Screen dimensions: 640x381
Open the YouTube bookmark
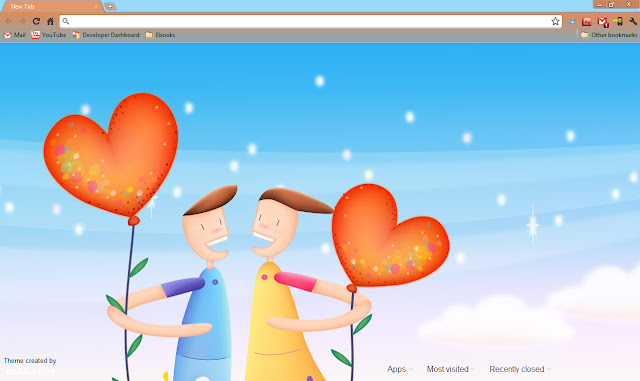(49, 35)
